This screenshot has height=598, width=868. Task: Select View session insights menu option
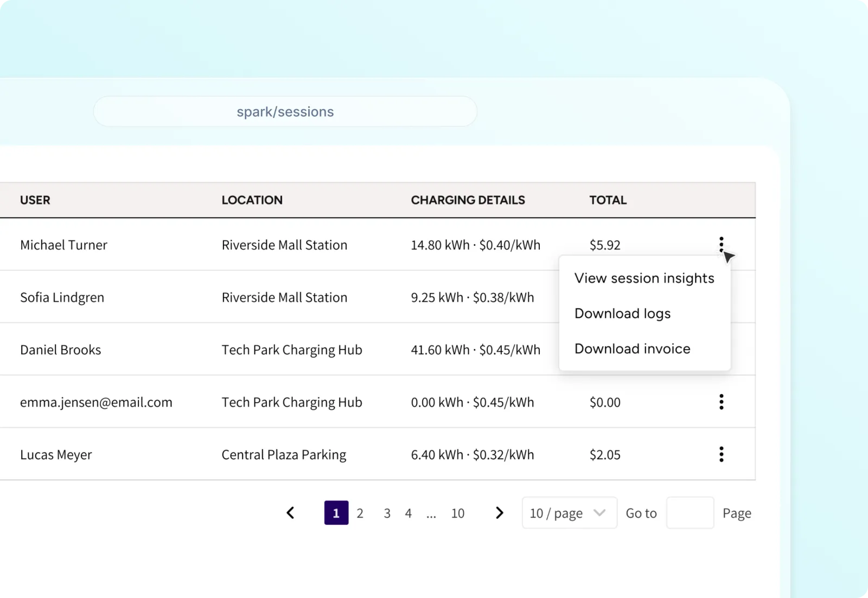coord(644,278)
